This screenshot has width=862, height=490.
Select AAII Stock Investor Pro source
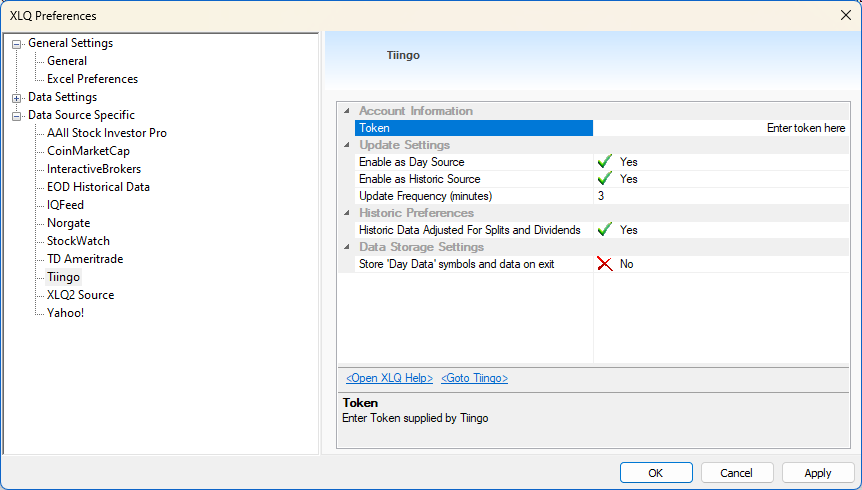107,133
